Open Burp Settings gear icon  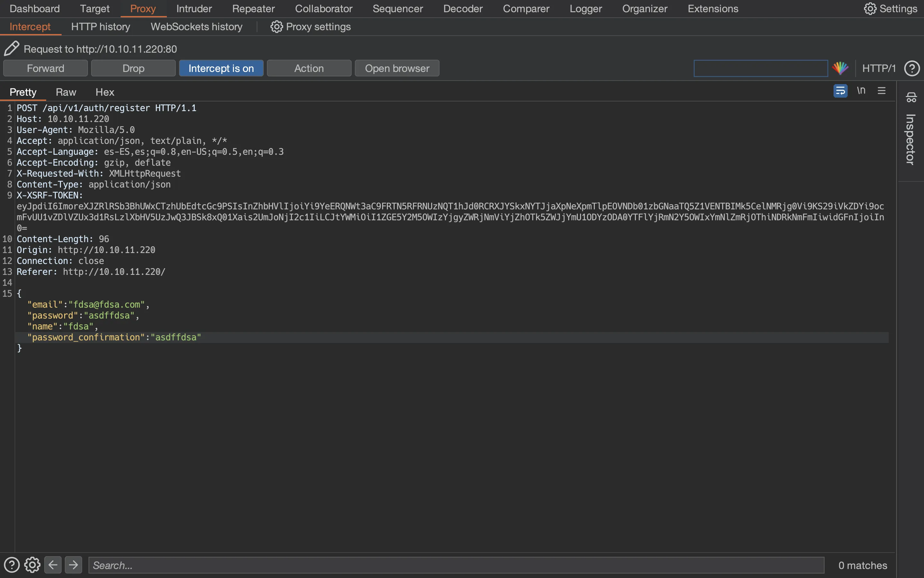coord(870,9)
